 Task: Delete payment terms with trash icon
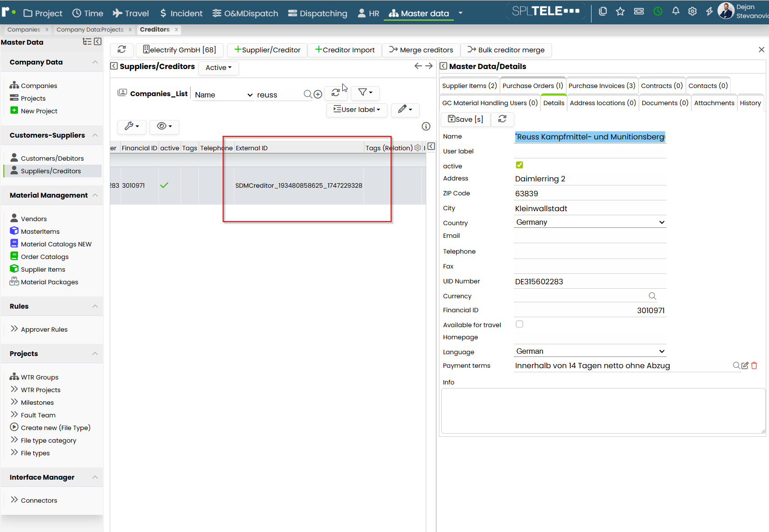[754, 365]
